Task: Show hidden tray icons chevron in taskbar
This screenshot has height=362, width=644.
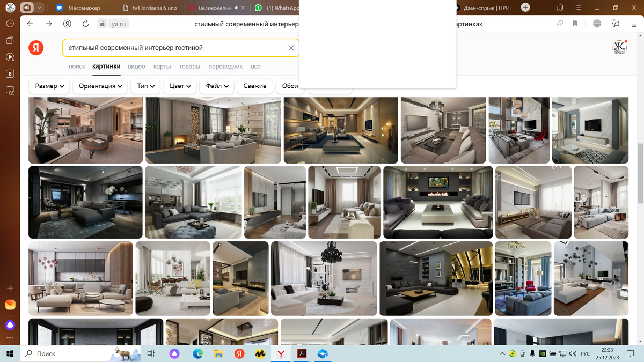Action: click(x=502, y=354)
